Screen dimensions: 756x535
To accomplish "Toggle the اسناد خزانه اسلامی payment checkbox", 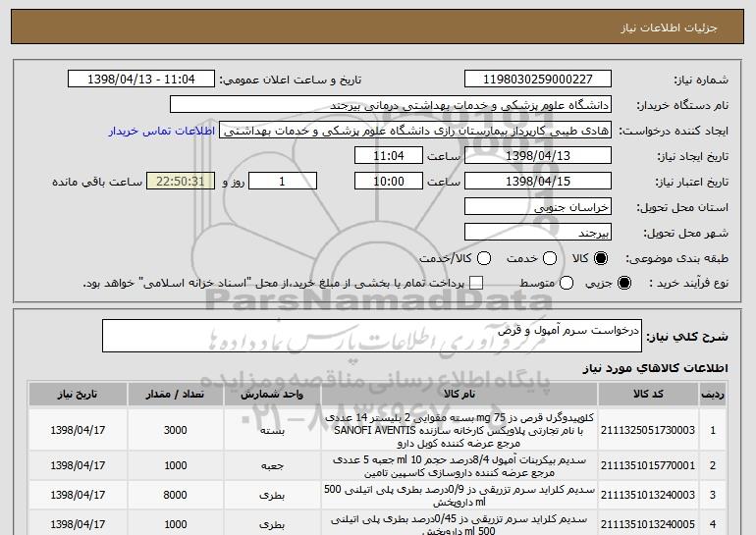I will pos(476,283).
